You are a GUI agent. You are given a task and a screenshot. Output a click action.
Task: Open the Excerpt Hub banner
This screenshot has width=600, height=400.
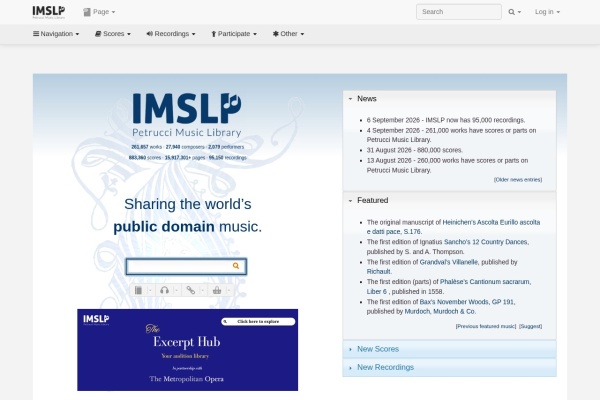pos(188,350)
